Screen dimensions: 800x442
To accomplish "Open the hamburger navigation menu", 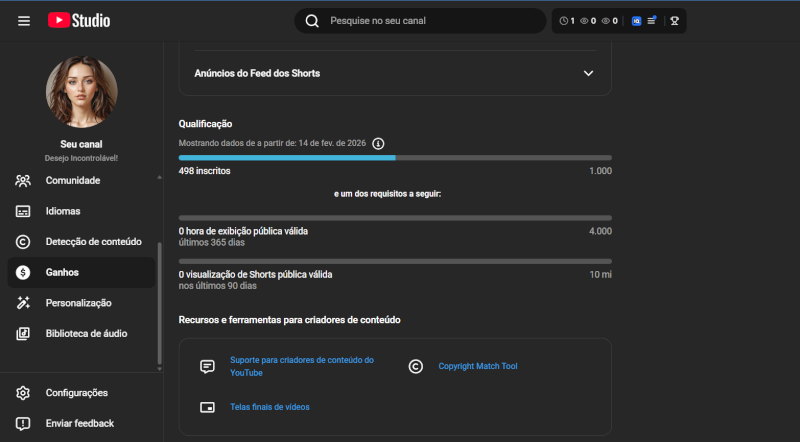I will [x=24, y=21].
